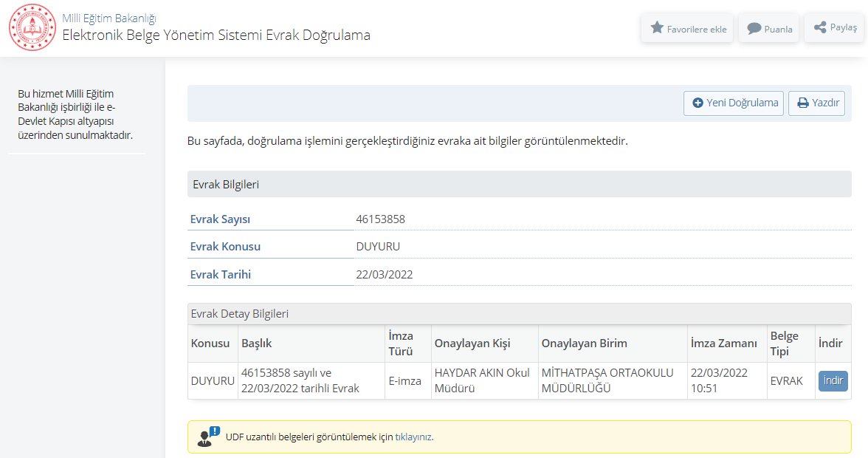Click the Ministry of Education logo
Screen dimensions: 868x458
pyautogui.click(x=32, y=28)
